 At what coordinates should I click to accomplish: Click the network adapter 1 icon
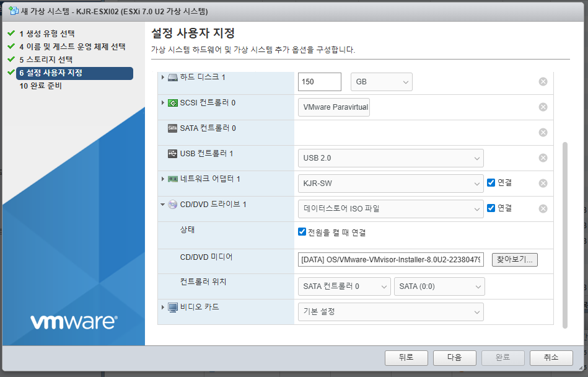pos(172,179)
